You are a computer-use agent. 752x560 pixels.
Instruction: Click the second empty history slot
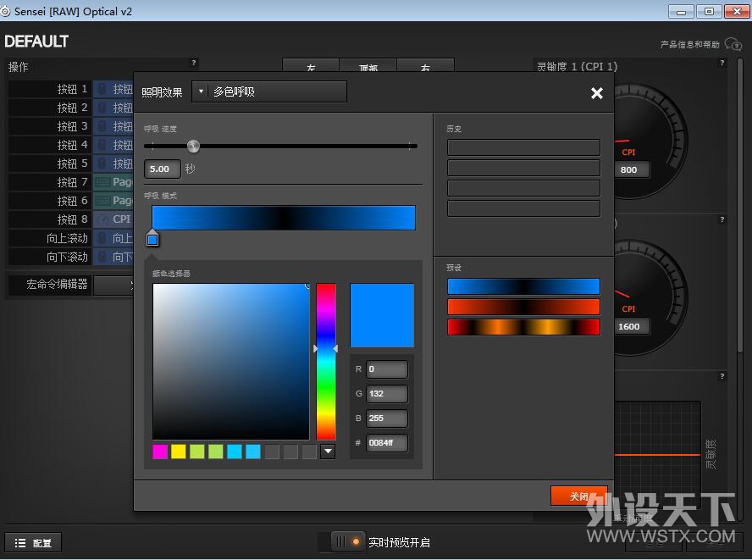[523, 168]
